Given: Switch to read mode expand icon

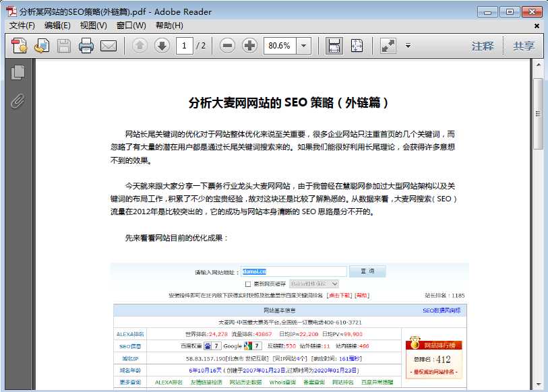Looking at the screenshot, I should (x=388, y=46).
